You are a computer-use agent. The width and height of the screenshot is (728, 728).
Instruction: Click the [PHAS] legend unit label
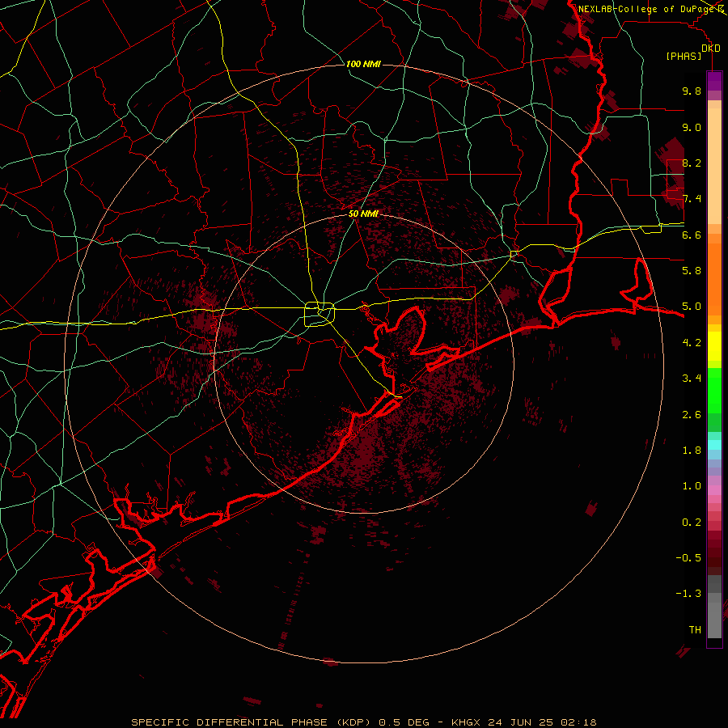(684, 56)
